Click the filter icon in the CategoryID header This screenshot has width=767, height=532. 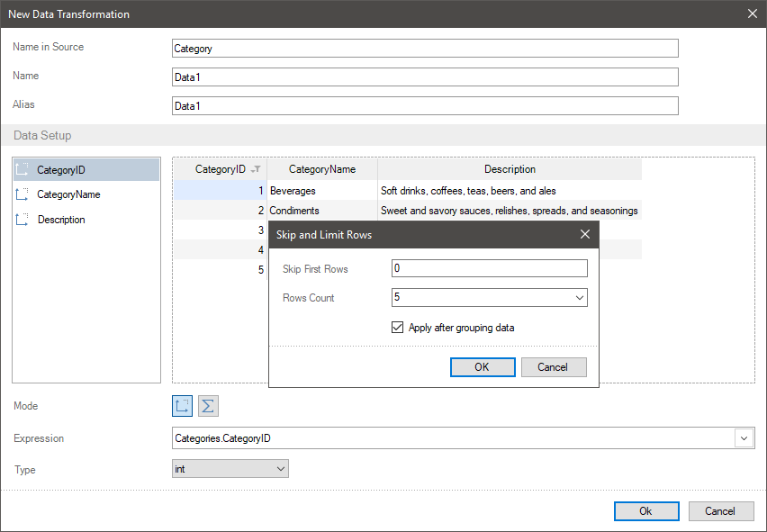(x=256, y=169)
